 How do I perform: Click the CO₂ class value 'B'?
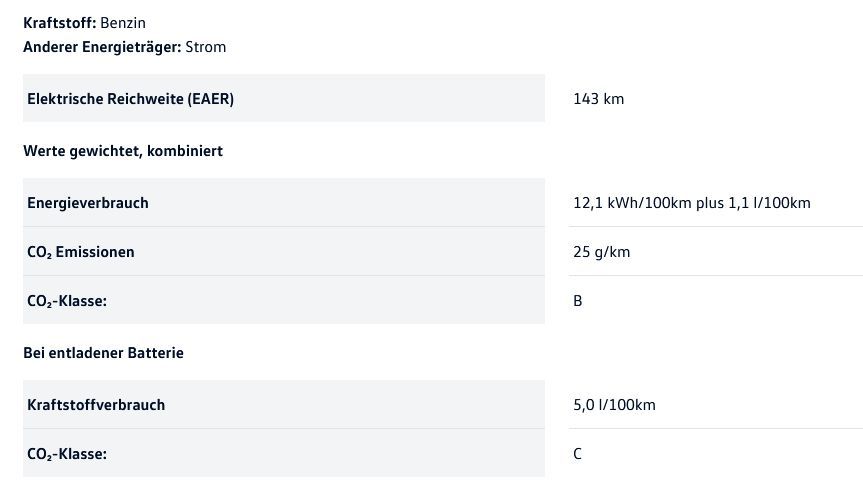coord(578,300)
